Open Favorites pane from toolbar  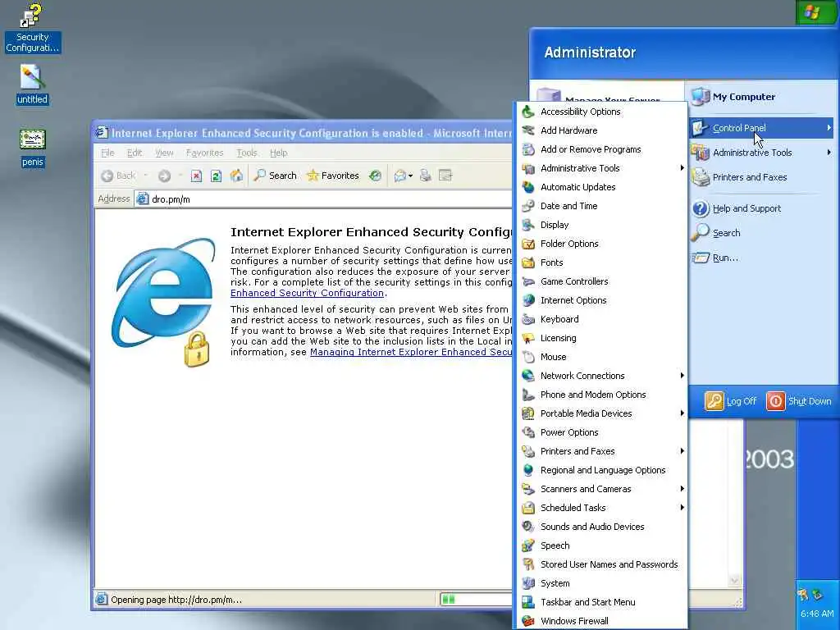pyautogui.click(x=333, y=176)
